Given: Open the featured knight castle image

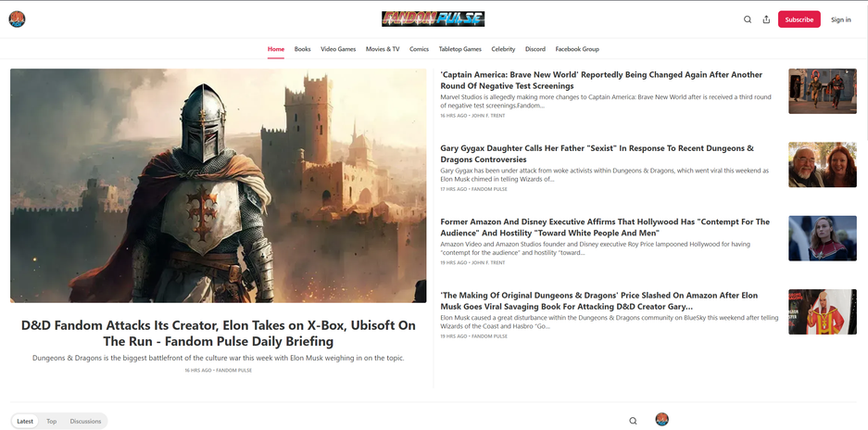Looking at the screenshot, I should pos(218,185).
